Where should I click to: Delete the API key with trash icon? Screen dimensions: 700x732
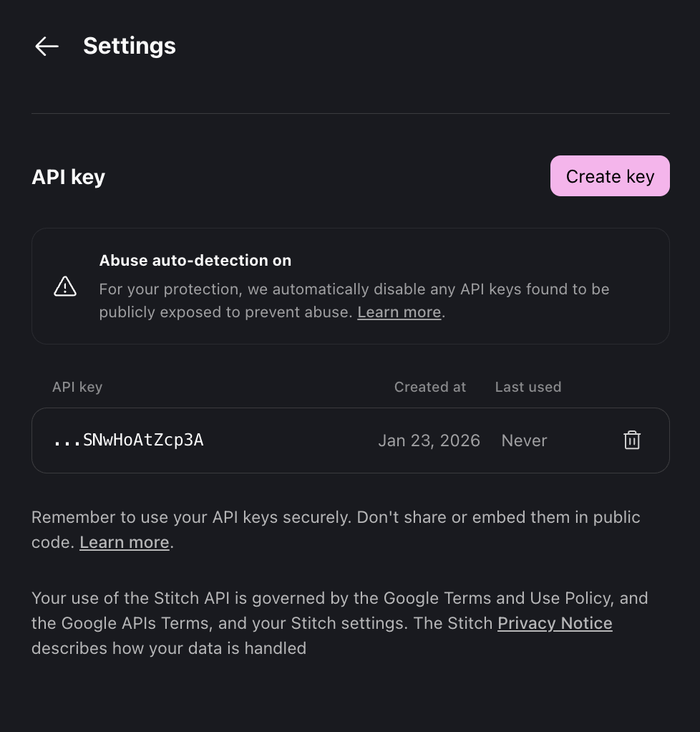click(632, 440)
